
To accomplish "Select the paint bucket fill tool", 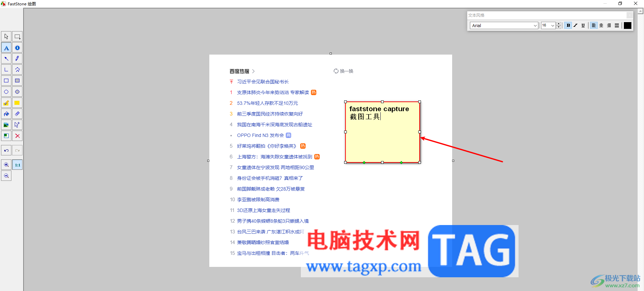I will (x=6, y=114).
